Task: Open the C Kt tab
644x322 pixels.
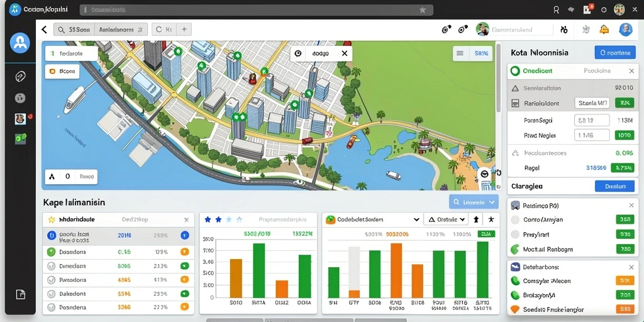Action: point(164,30)
